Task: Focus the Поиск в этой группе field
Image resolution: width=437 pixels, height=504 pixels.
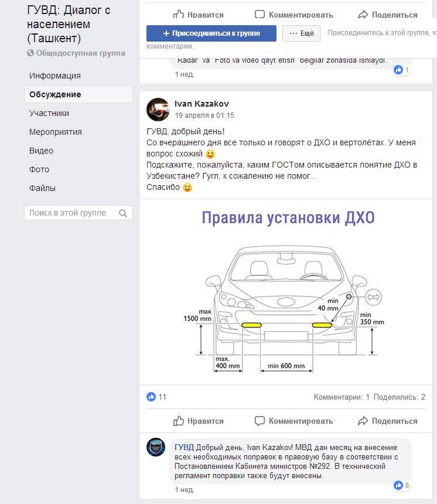Action: [70, 213]
